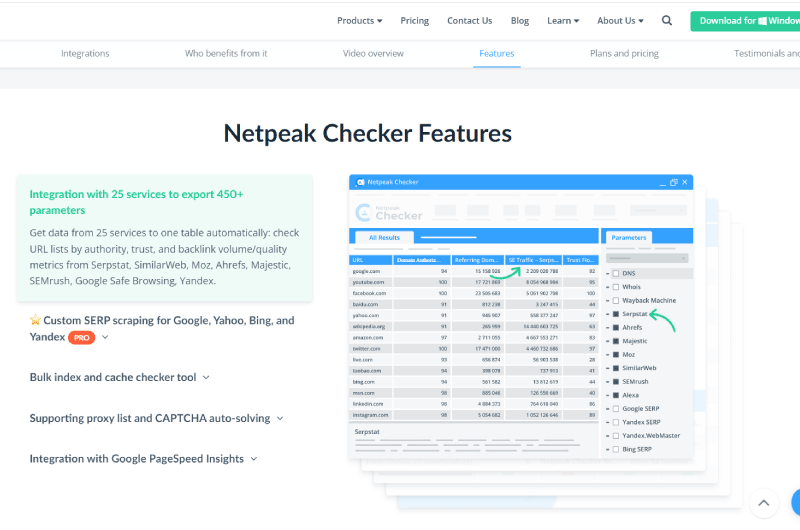This screenshot has width=800, height=530.
Task: Expand Integration with Google PageSpeed Insights
Action: click(x=254, y=459)
